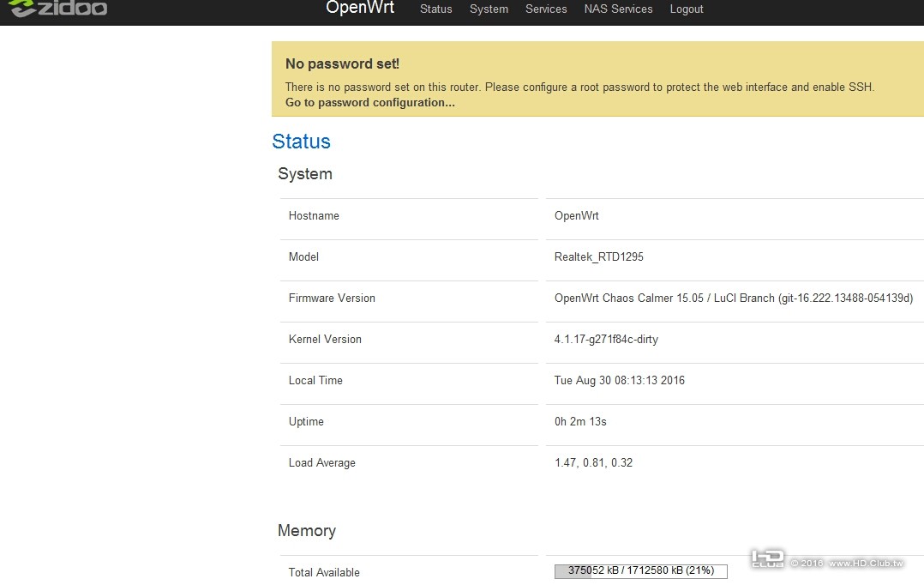924x585 pixels.
Task: Select the Load Average numbers
Action: [x=593, y=463]
